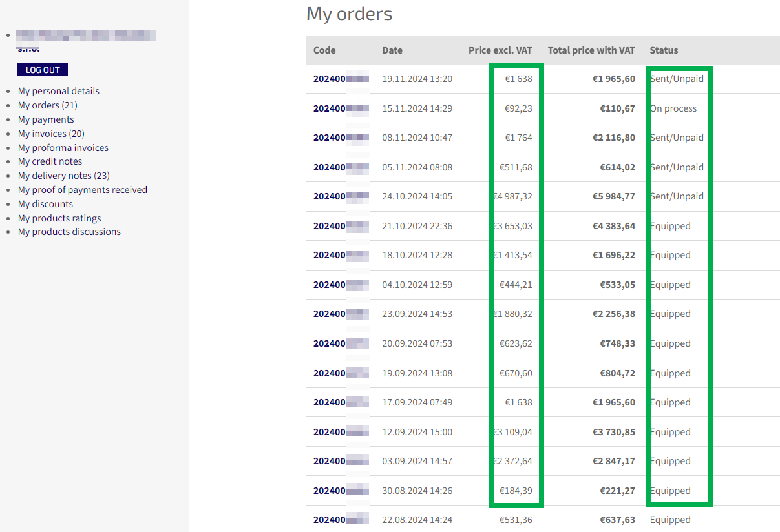Click the Status column header

click(x=664, y=50)
